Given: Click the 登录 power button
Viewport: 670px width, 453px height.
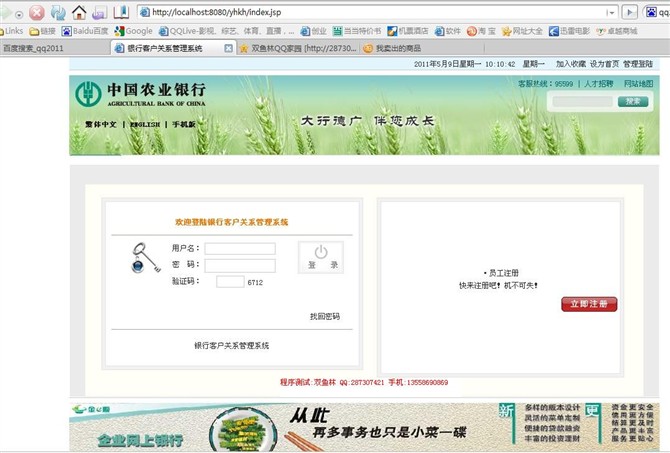Looking at the screenshot, I should [321, 257].
